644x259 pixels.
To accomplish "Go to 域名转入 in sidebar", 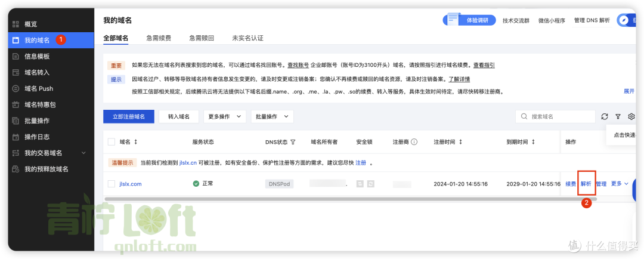I will tap(37, 72).
